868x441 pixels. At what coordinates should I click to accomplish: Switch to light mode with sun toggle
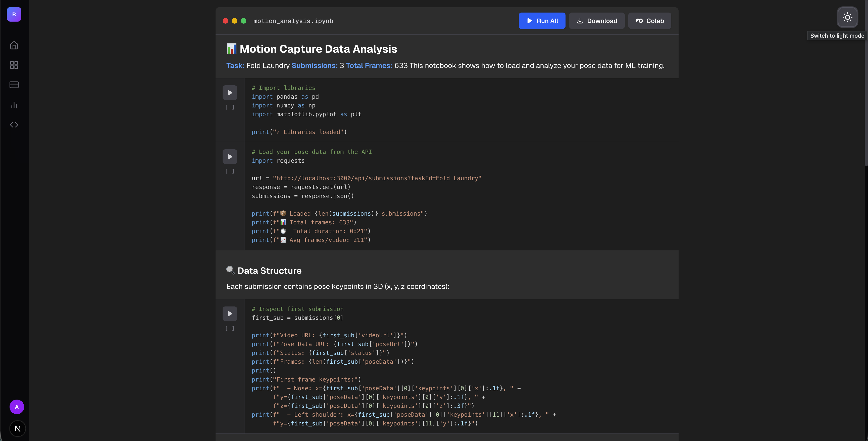[x=847, y=17]
